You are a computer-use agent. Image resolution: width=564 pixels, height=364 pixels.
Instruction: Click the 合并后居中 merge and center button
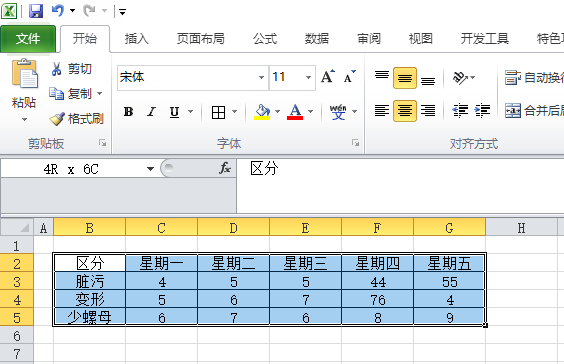[534, 110]
